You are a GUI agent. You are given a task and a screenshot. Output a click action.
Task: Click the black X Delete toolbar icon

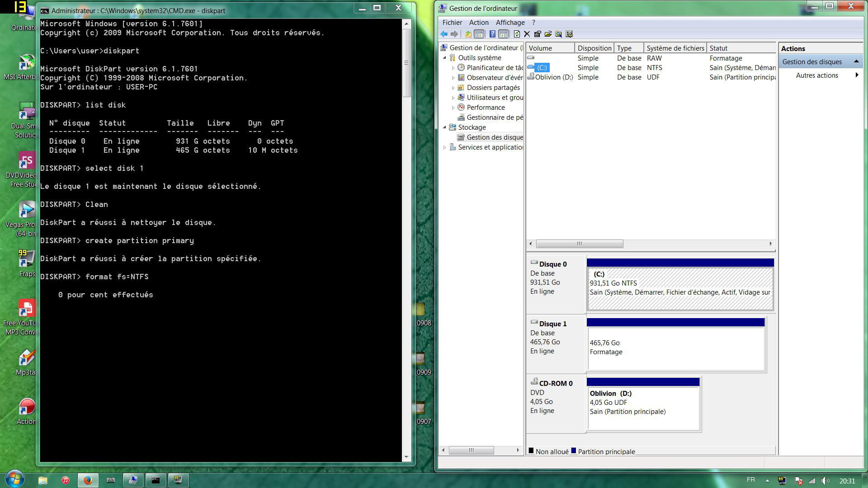pos(527,34)
